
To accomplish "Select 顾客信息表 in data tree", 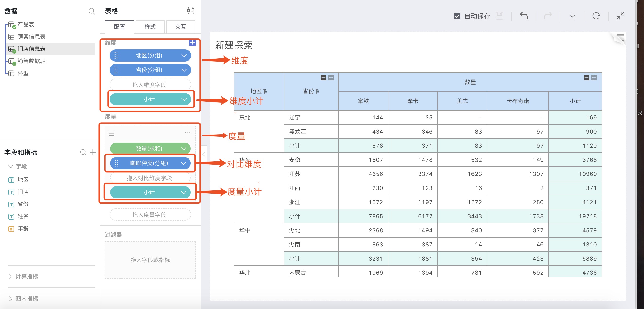I will 31,37.
